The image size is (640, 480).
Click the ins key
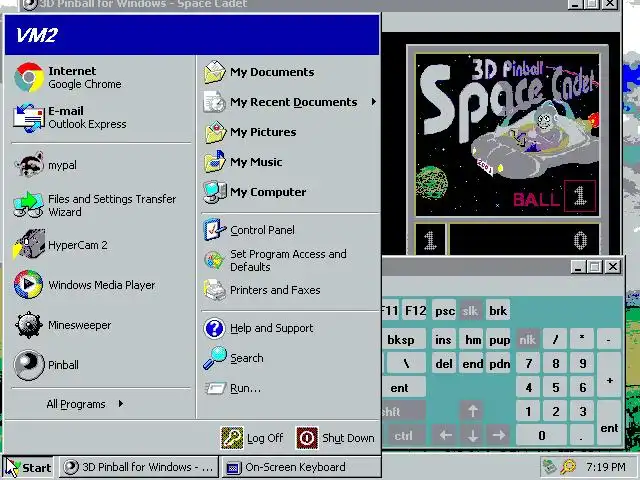point(444,340)
